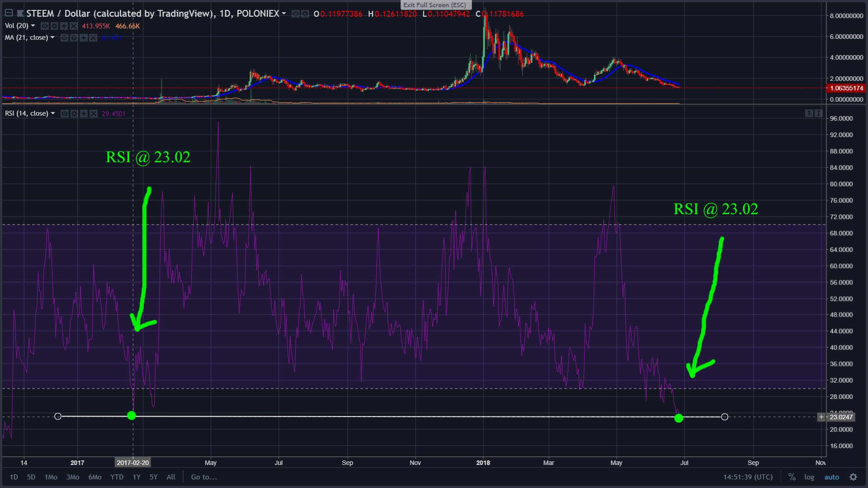Select the YTD time range

tap(117, 477)
